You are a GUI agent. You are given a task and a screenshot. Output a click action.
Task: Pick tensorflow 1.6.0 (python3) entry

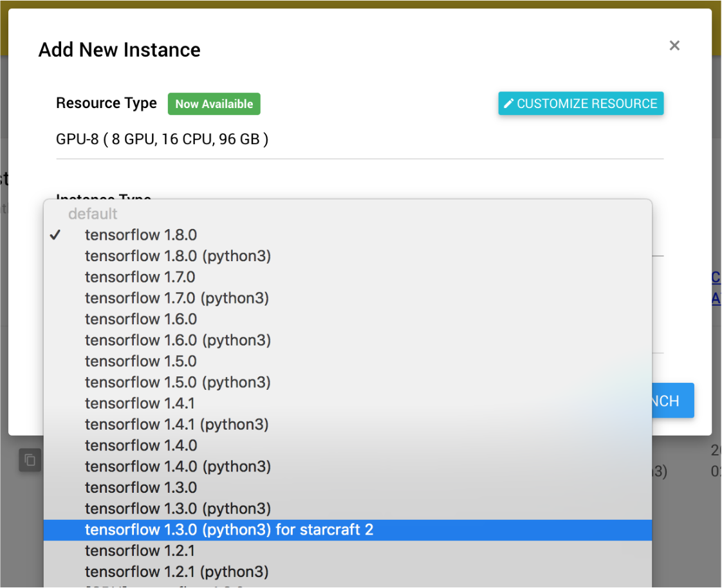click(347, 340)
